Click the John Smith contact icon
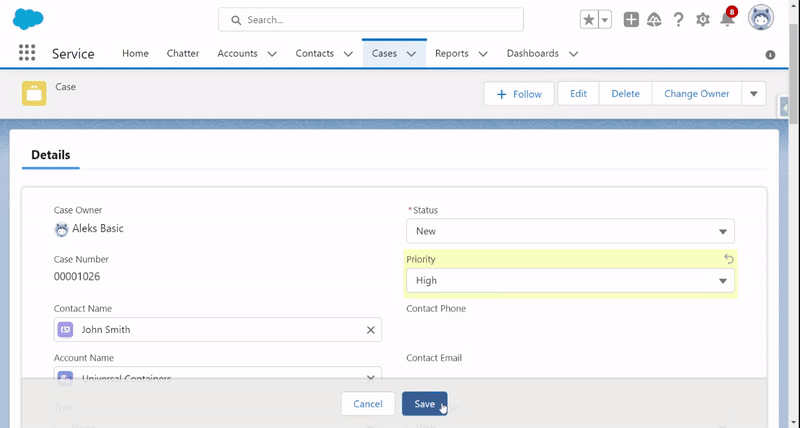800x428 pixels. (65, 330)
